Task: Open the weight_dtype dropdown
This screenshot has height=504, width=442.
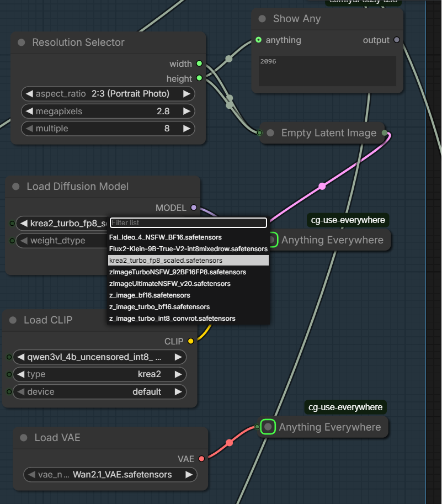Action: coord(62,241)
